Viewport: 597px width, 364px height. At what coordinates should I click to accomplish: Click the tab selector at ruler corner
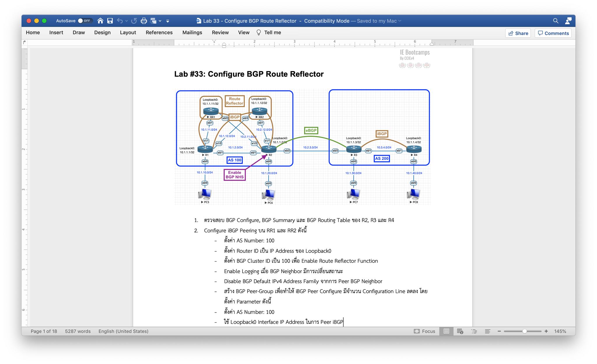[24, 42]
